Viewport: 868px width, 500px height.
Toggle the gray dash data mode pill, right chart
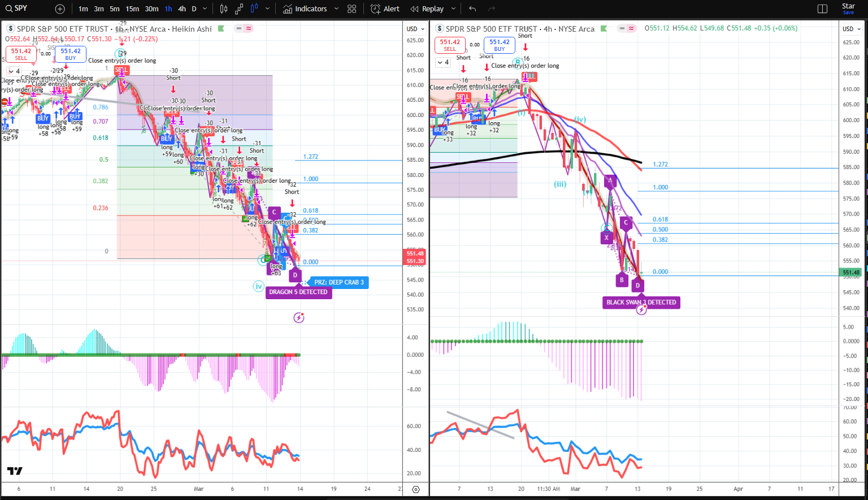coord(623,28)
